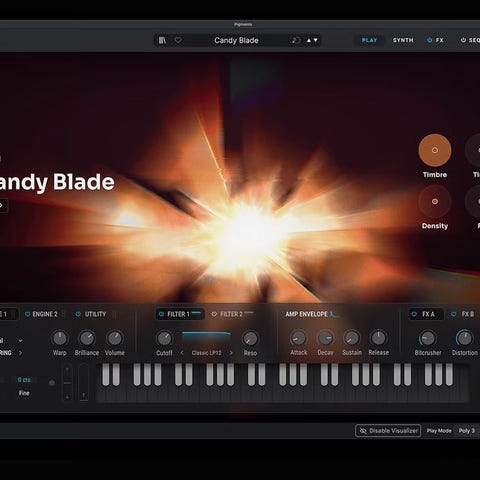Screen dimensions: 480x480
Task: Toggle the SEQ power button in top bar
Action: [463, 40]
